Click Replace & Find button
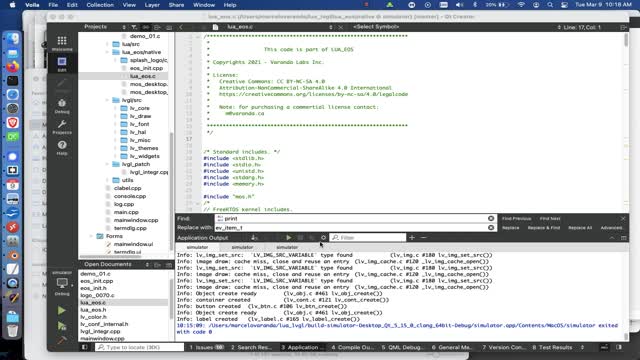Screen dimensions: 640x360 click(x=544, y=228)
